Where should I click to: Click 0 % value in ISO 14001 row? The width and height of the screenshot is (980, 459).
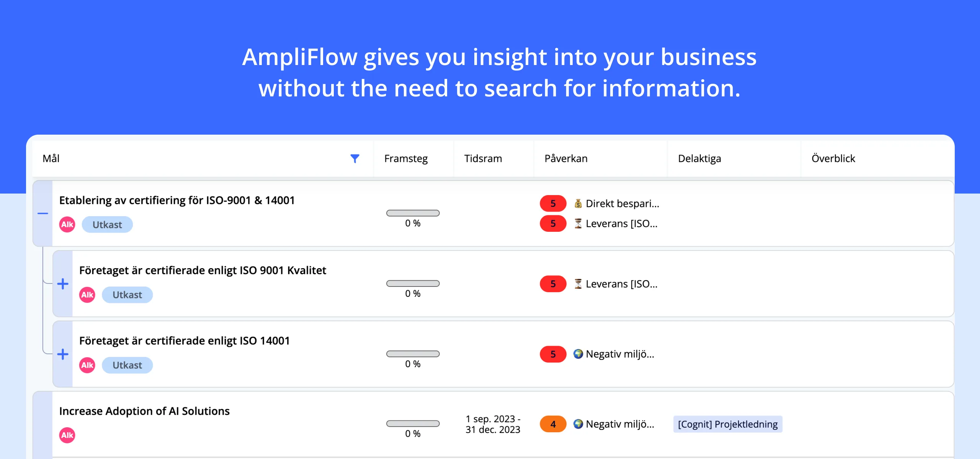[413, 364]
